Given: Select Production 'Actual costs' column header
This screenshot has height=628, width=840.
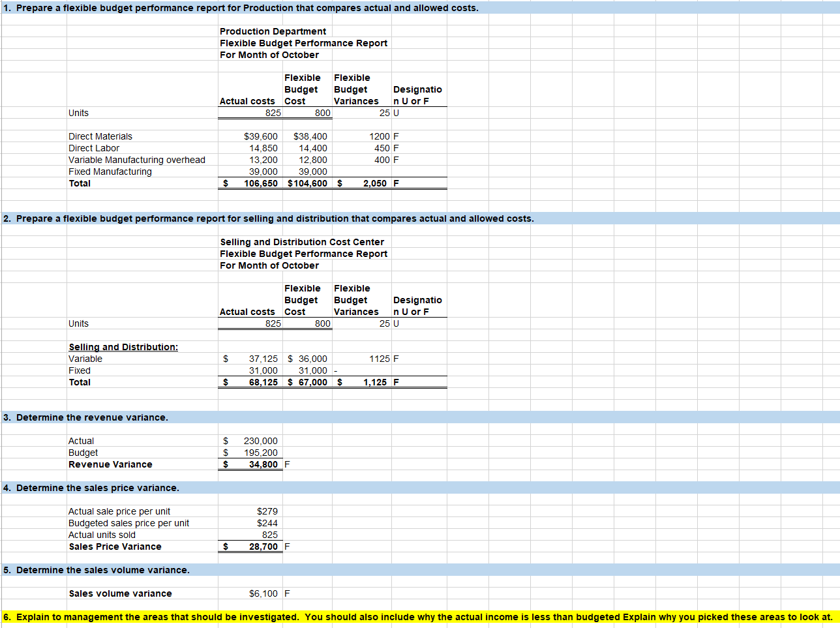Looking at the screenshot, I should 247,101.
